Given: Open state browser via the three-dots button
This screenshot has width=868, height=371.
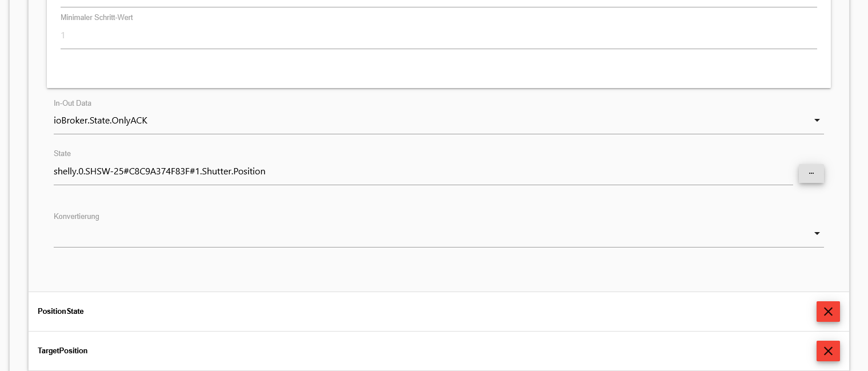Looking at the screenshot, I should point(811,173).
